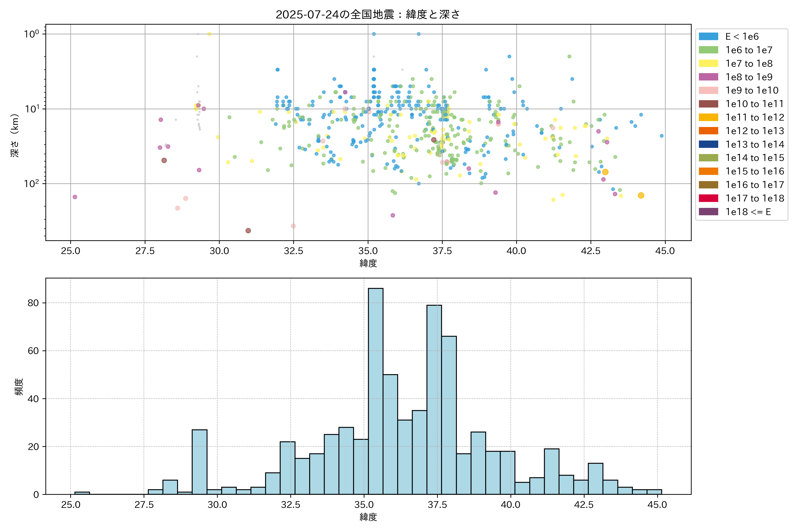This screenshot has height=532, width=798.
Task: Click the navy 1e13 to 1e14 swatch
Action: click(x=708, y=144)
